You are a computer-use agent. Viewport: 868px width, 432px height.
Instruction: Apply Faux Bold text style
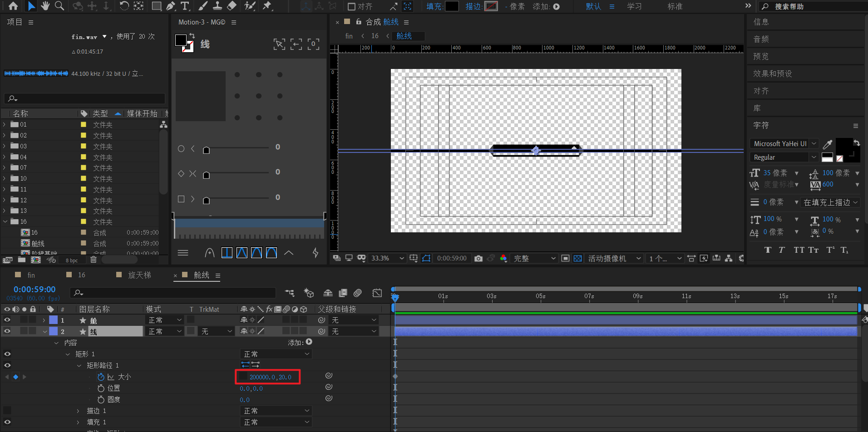[768, 250]
